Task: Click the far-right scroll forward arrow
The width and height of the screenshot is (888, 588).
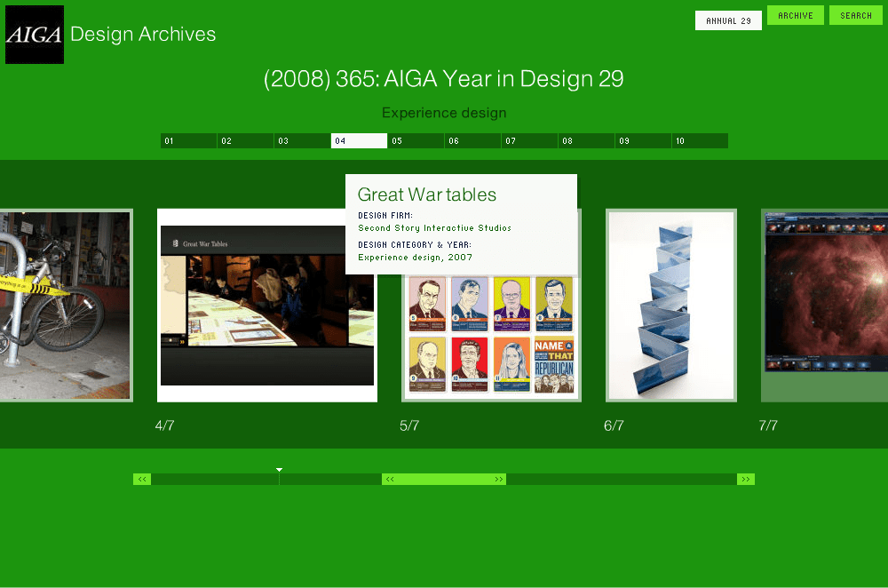Action: (x=746, y=480)
